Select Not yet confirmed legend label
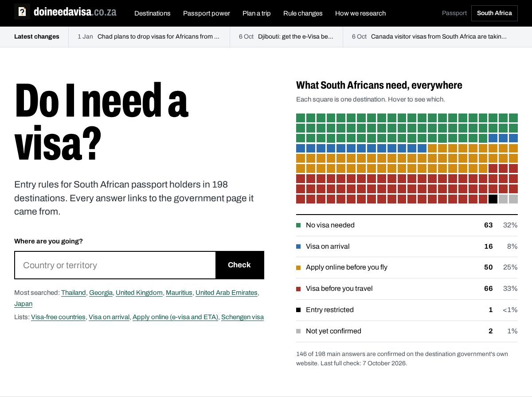 [333, 331]
